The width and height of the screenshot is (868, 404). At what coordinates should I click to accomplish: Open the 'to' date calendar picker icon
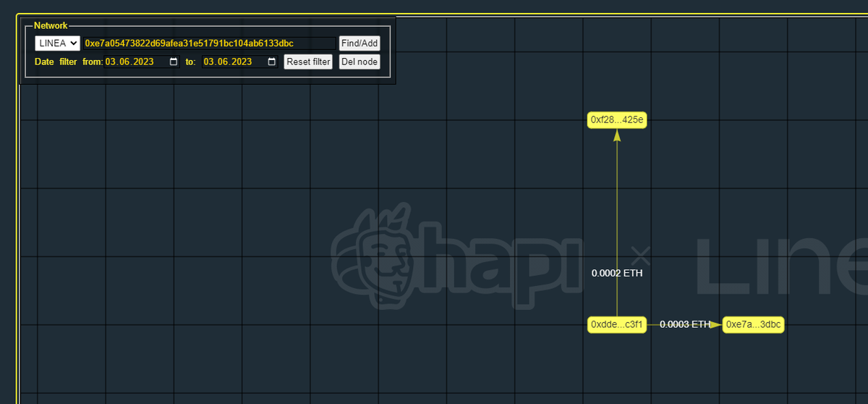[x=272, y=62]
